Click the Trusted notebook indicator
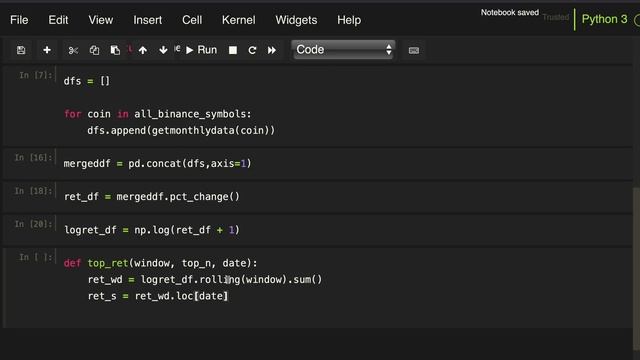Screen dimensions: 640x360 pyautogui.click(x=556, y=17)
